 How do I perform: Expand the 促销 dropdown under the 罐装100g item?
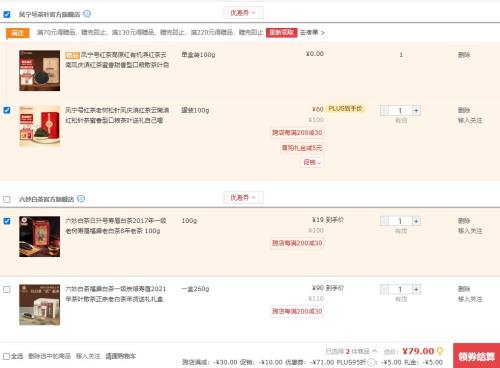[312, 162]
